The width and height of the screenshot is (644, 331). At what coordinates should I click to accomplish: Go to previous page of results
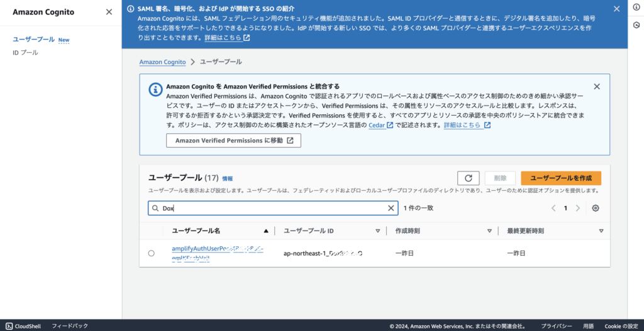click(x=553, y=208)
